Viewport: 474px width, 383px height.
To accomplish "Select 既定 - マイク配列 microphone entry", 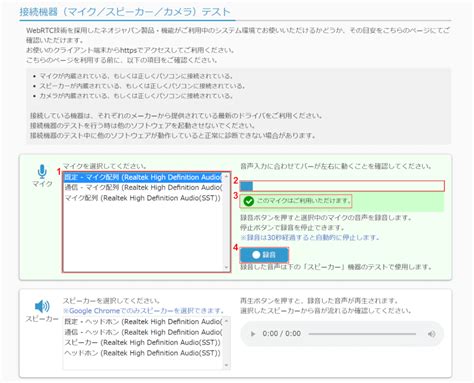I will (x=143, y=177).
